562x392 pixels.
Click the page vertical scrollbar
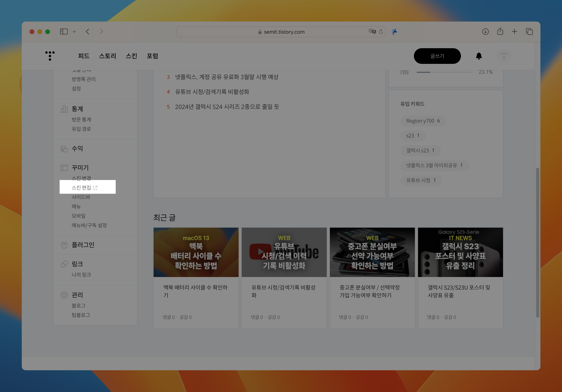(538, 242)
